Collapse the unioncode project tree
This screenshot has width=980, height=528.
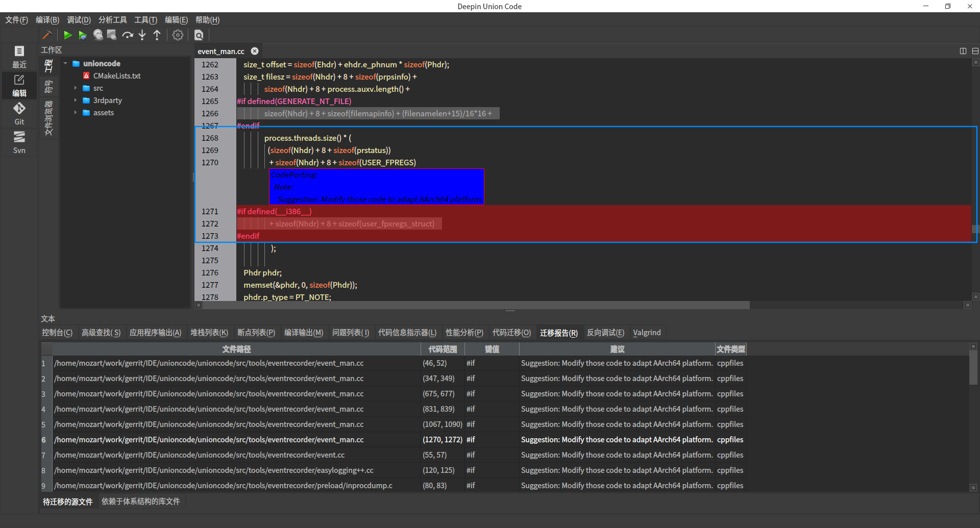[x=65, y=64]
